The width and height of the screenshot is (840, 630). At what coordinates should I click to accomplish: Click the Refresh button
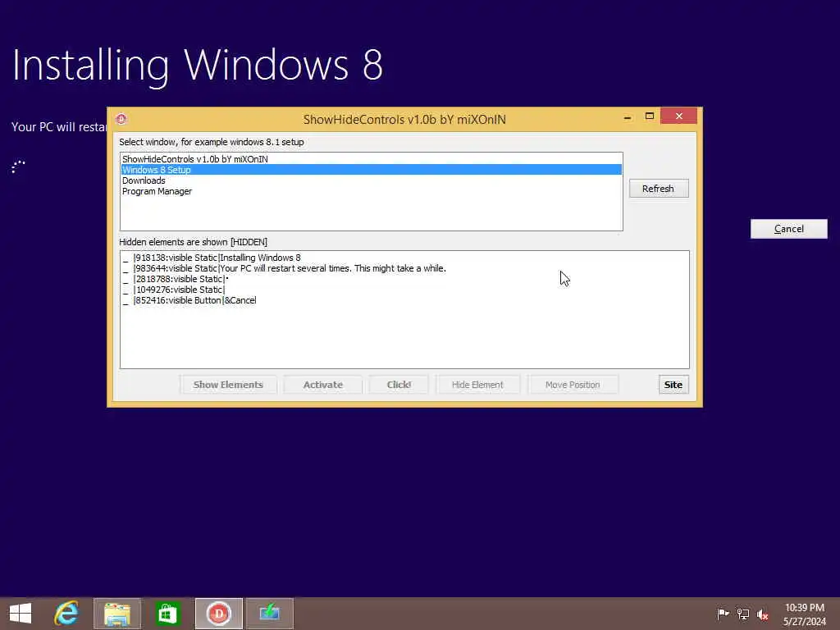pyautogui.click(x=659, y=189)
